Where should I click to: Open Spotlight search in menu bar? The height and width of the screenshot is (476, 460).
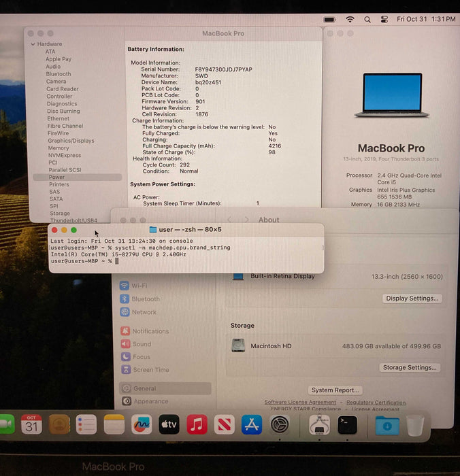(367, 20)
